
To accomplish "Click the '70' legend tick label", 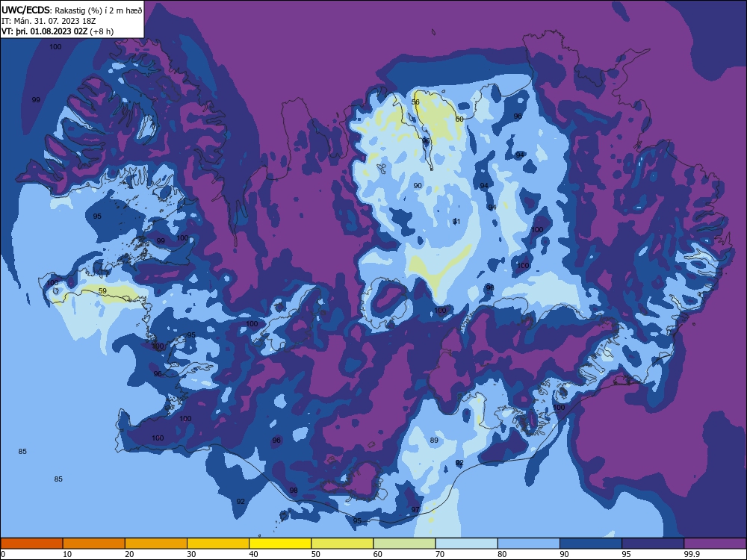I will pos(440,554).
